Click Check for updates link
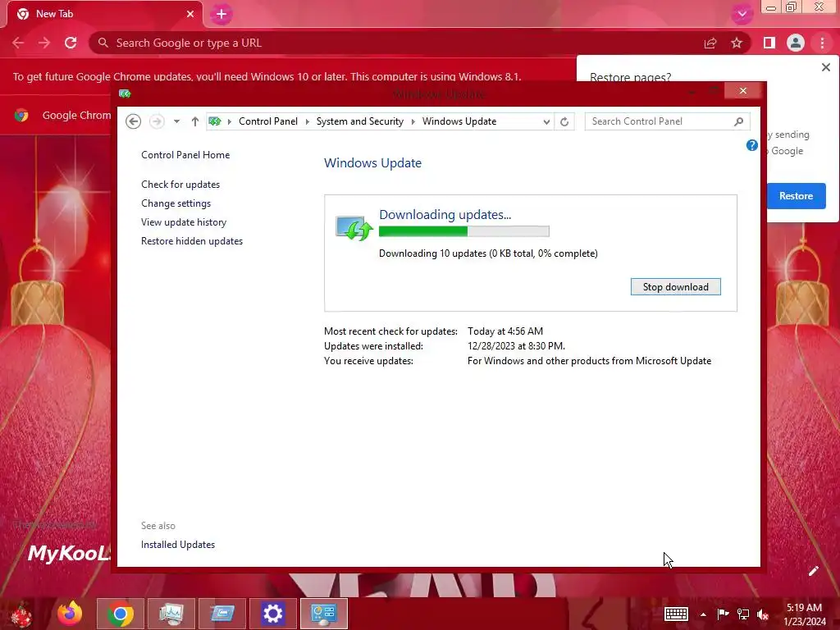840x630 pixels. 180,185
